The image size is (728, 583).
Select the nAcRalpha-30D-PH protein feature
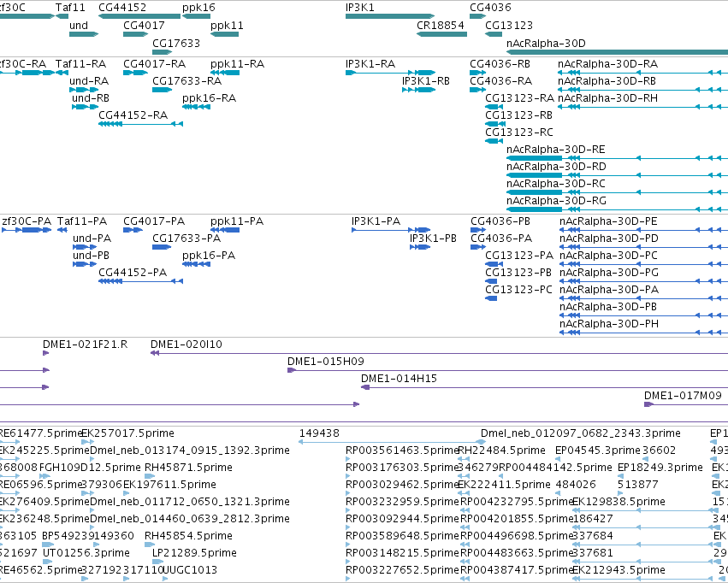(x=643, y=333)
